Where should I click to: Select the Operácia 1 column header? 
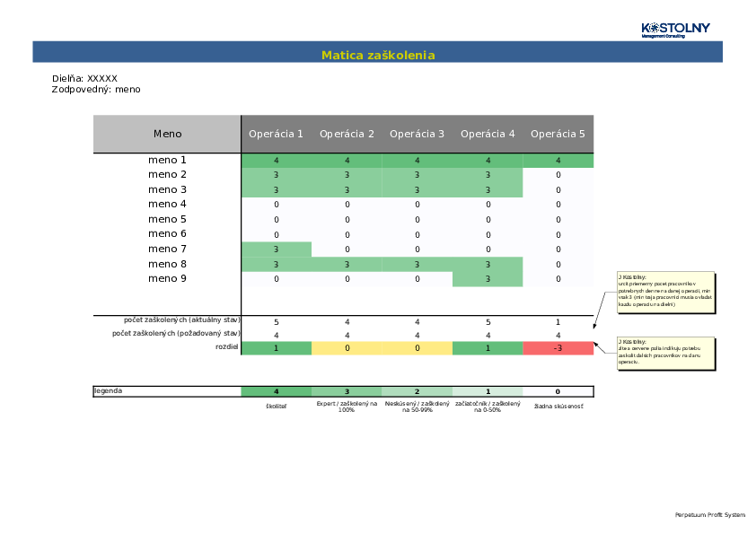click(x=276, y=134)
